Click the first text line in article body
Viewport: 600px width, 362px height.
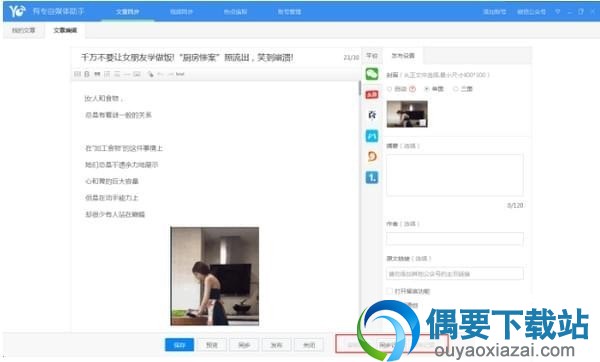pos(103,98)
